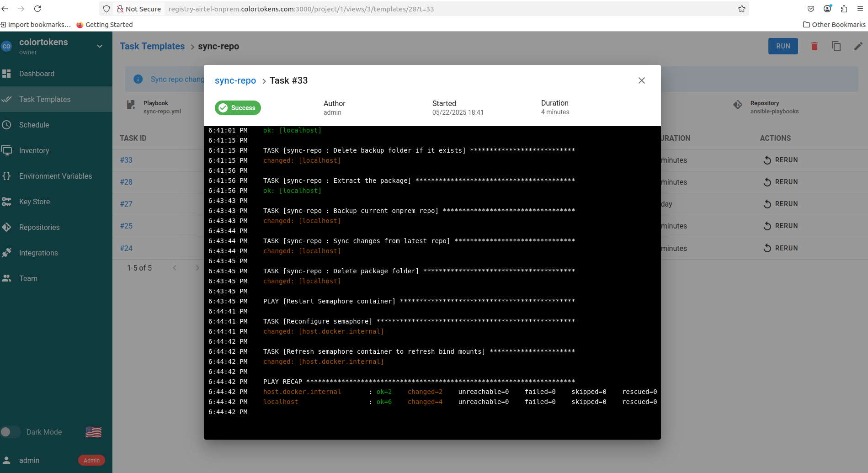Click the Key Store sidebar icon

point(6,202)
